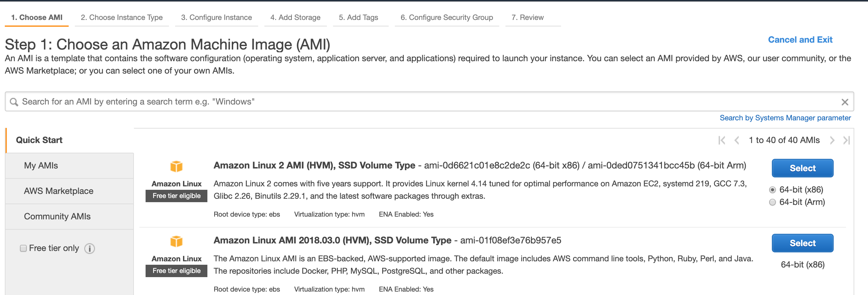This screenshot has width=868, height=295.
Task: Click the search magnifier icon
Action: pos(14,102)
